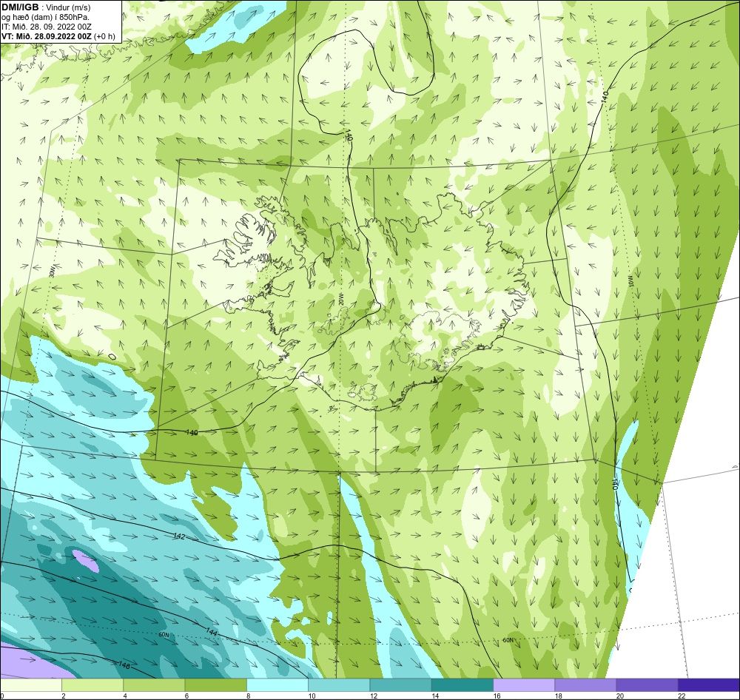Click the 10–12 m/s light teal legend swatch
Image resolution: width=740 pixels, height=700 pixels.
339,684
